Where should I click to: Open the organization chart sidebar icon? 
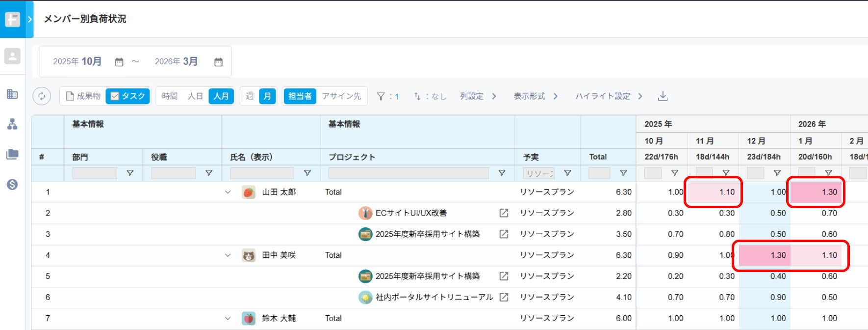click(12, 124)
